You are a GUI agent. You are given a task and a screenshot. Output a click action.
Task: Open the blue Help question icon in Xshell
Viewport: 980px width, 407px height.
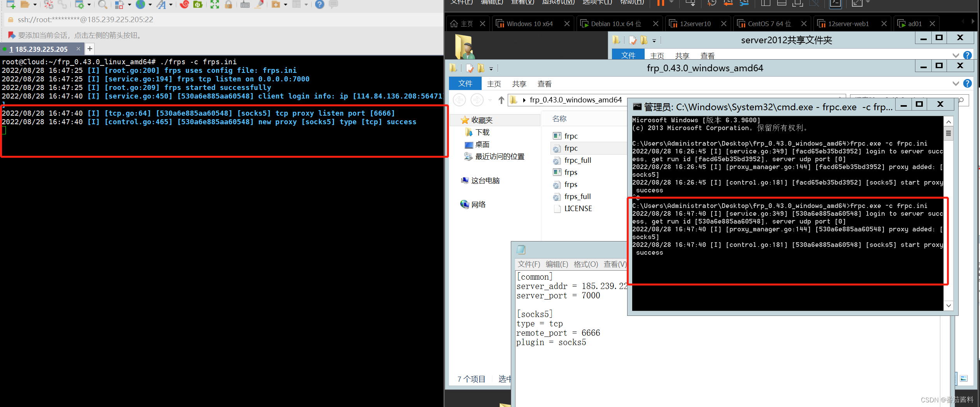pos(319,4)
